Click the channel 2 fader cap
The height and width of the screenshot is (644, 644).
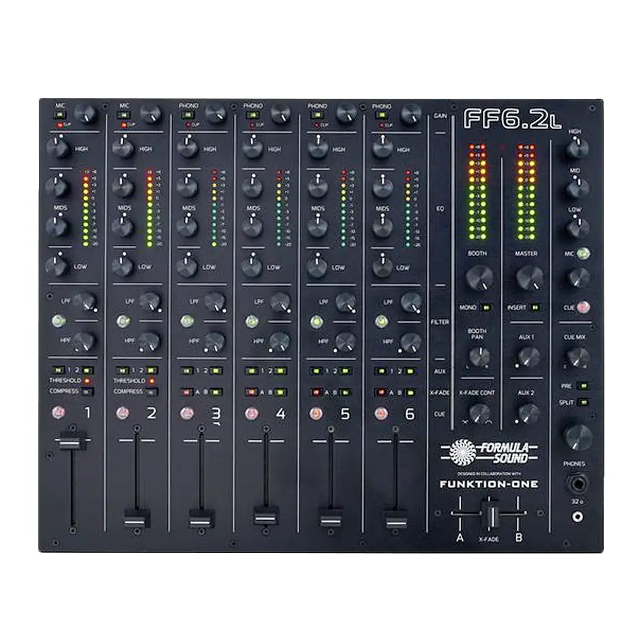click(136, 519)
